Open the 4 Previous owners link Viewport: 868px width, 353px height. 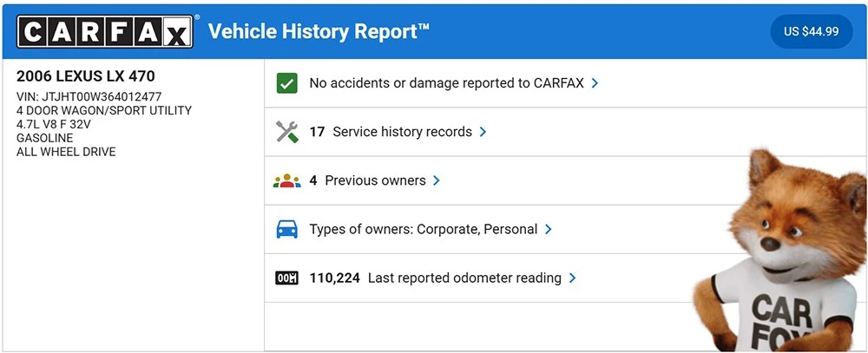point(367,180)
